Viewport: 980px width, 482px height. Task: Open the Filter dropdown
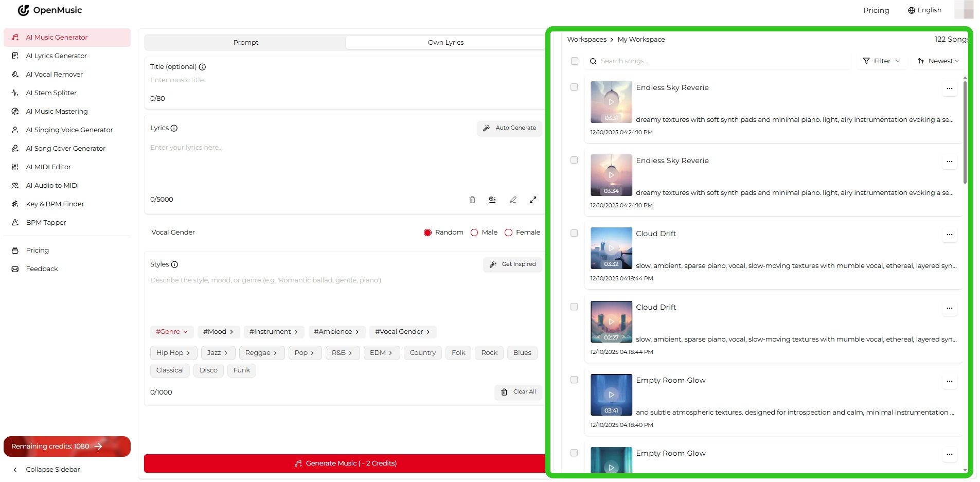[881, 61]
